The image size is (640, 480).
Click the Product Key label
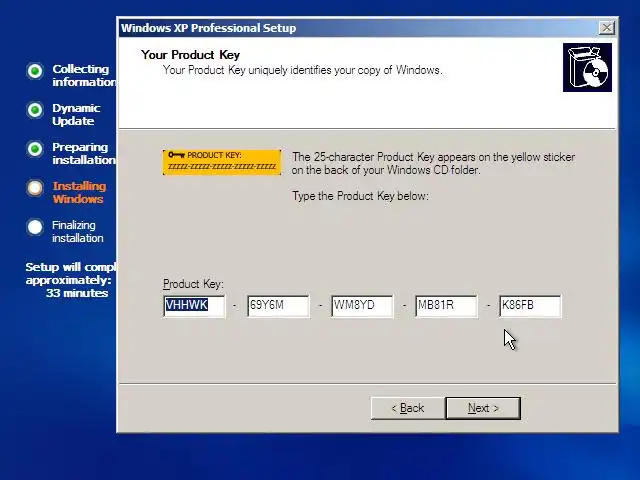pos(193,284)
